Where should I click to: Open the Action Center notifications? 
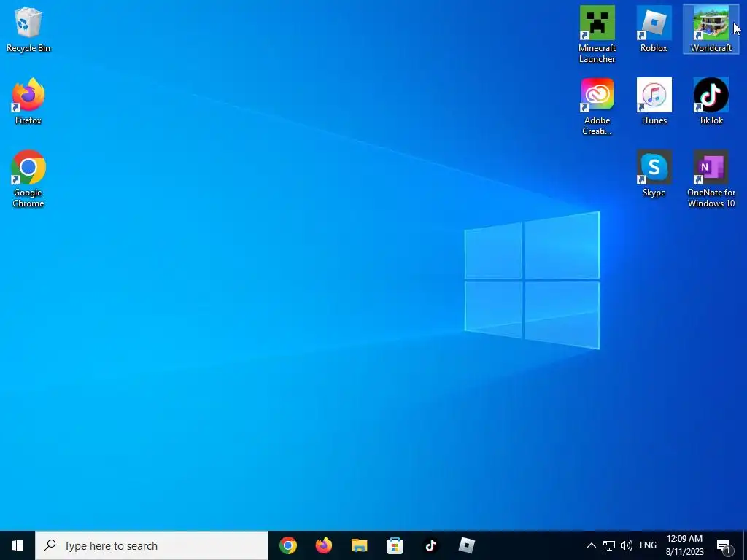tap(724, 545)
